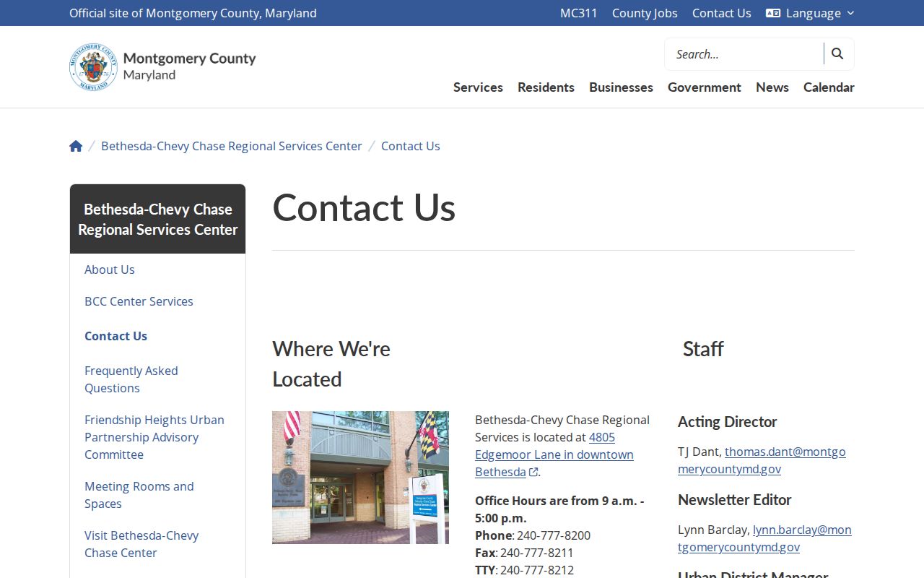Click the building entrance photo

[x=360, y=478]
